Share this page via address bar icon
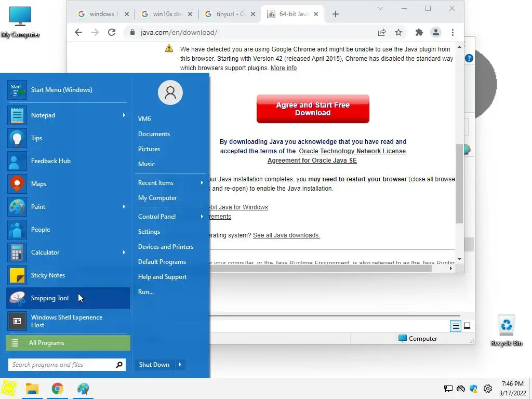Viewport: 532px width, 399px height. pyautogui.click(x=382, y=33)
